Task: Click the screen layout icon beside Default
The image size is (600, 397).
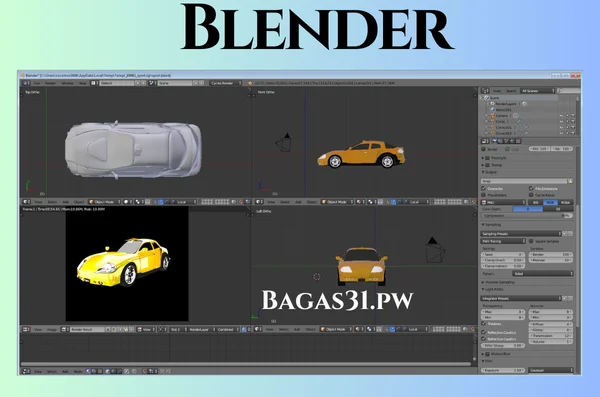Action: coord(94,83)
